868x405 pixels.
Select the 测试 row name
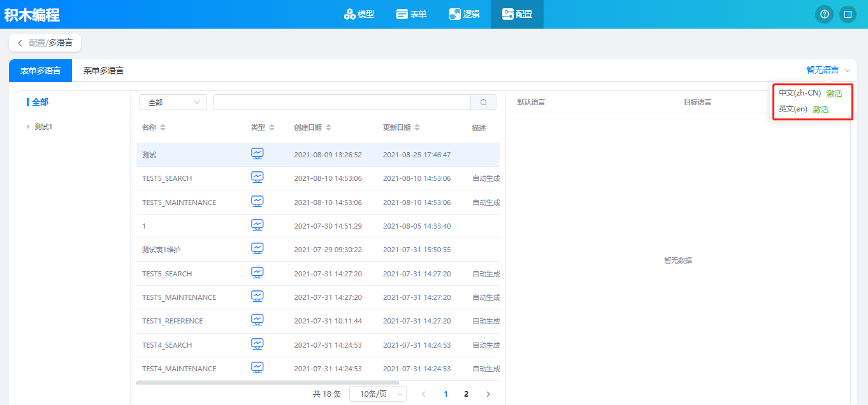click(149, 155)
